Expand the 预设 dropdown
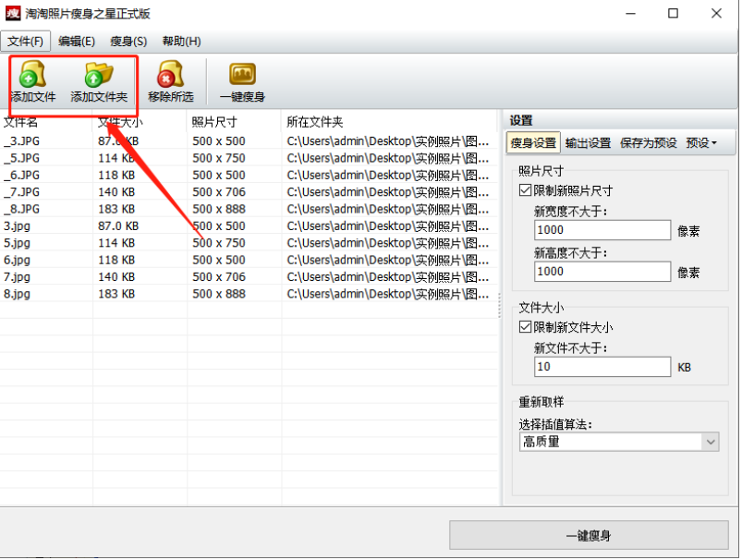 (701, 142)
